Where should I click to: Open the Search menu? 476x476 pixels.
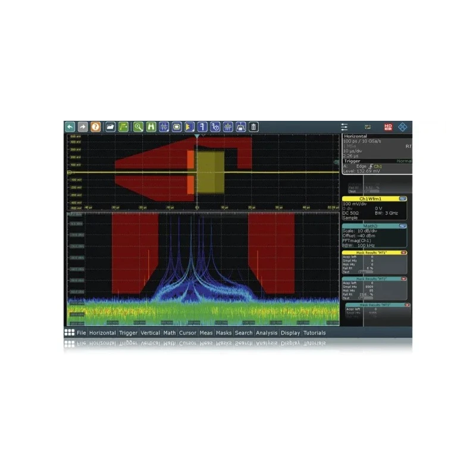coord(243,333)
